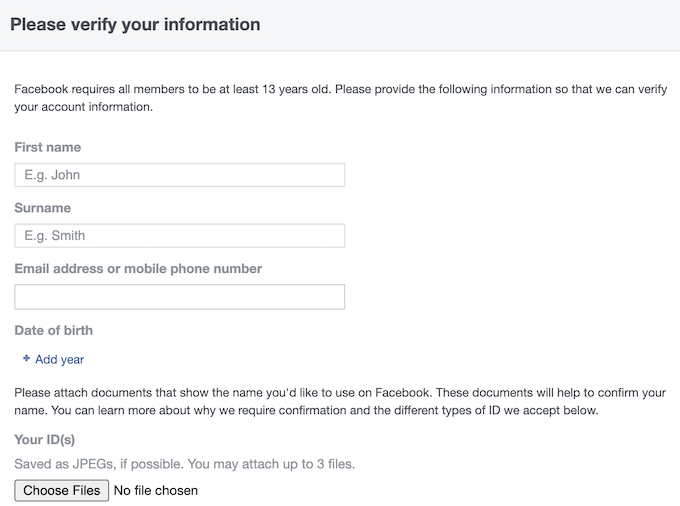Click the "Surname" field label
Image resolution: width=680 pixels, height=506 pixels.
[x=43, y=208]
